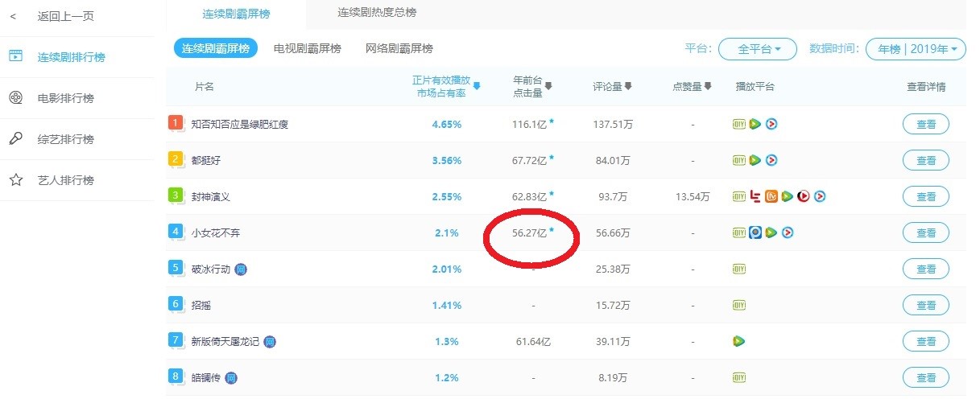This screenshot has width=980, height=399.
Task: Click 查看 for 招摇
Action: [926, 305]
